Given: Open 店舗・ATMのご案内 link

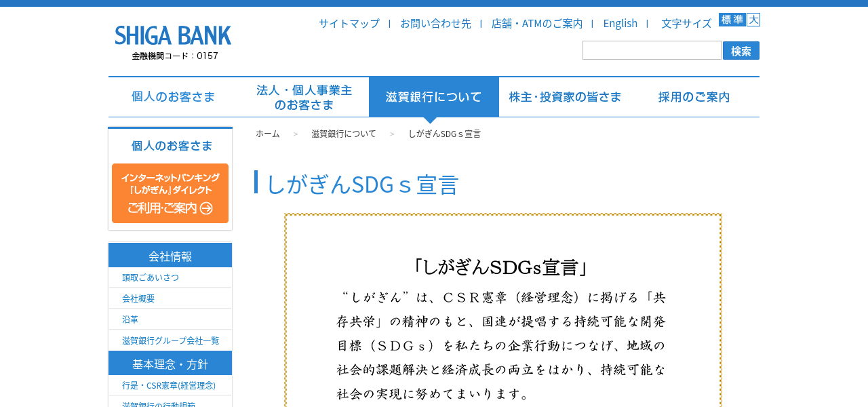Looking at the screenshot, I should click(537, 23).
